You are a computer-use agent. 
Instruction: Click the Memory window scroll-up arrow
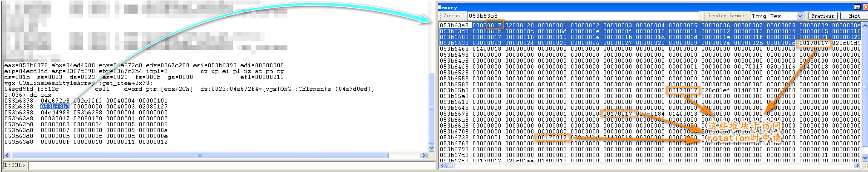click(864, 25)
